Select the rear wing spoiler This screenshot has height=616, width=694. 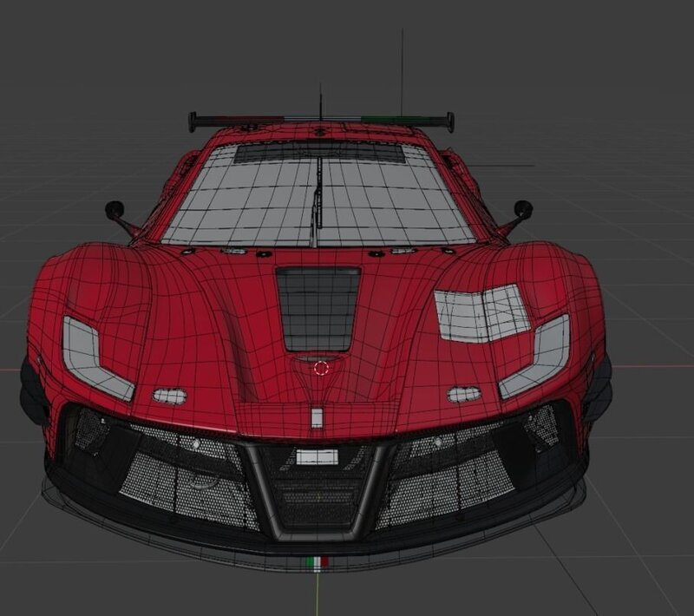[321, 119]
